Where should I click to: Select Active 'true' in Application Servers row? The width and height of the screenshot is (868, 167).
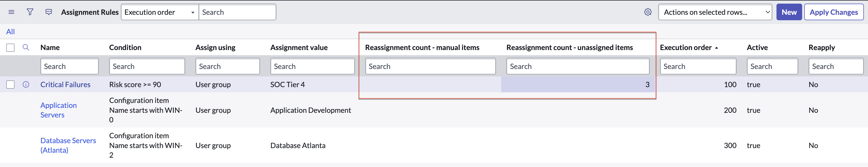point(753,110)
